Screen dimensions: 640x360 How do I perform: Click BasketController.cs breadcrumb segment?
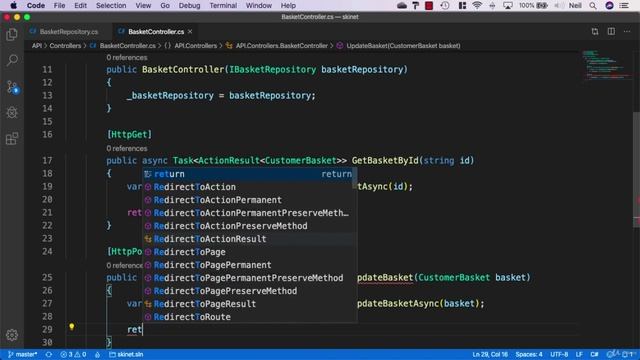pos(123,46)
